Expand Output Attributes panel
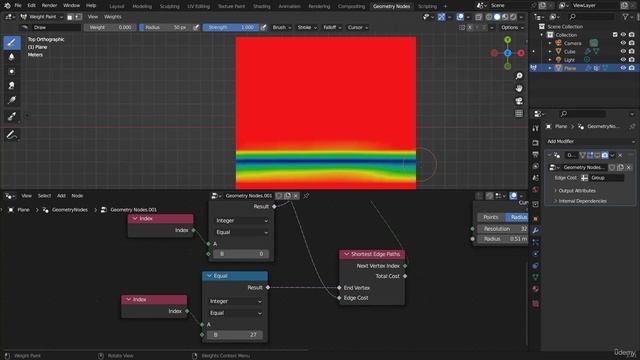 [x=577, y=191]
